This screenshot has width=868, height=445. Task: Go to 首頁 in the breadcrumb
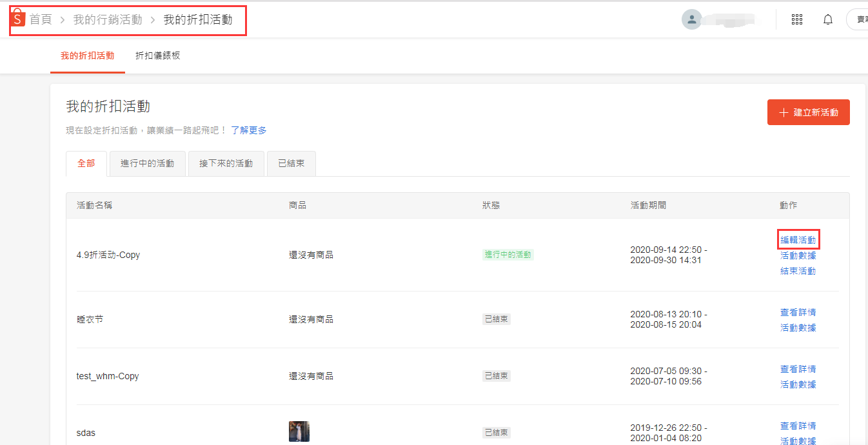pyautogui.click(x=41, y=20)
